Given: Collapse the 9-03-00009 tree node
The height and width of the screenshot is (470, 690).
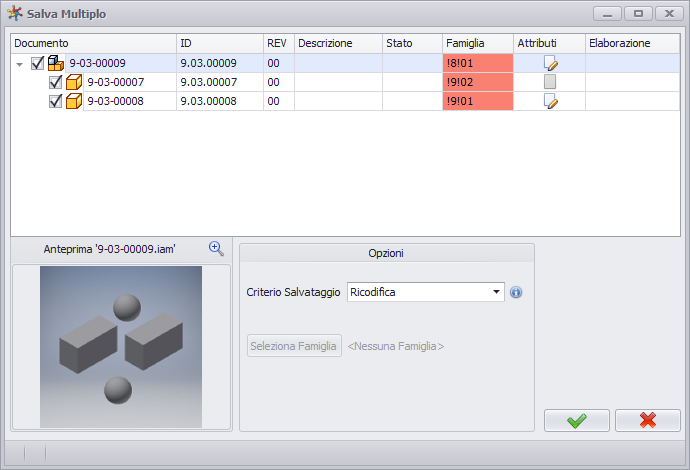Looking at the screenshot, I should tap(19, 64).
